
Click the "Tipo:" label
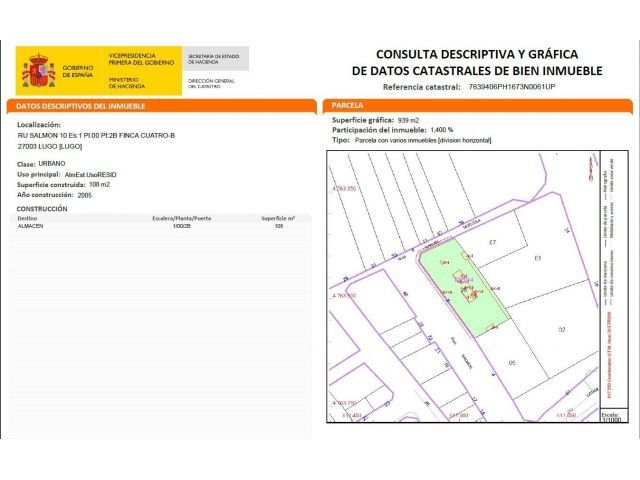[x=341, y=140]
